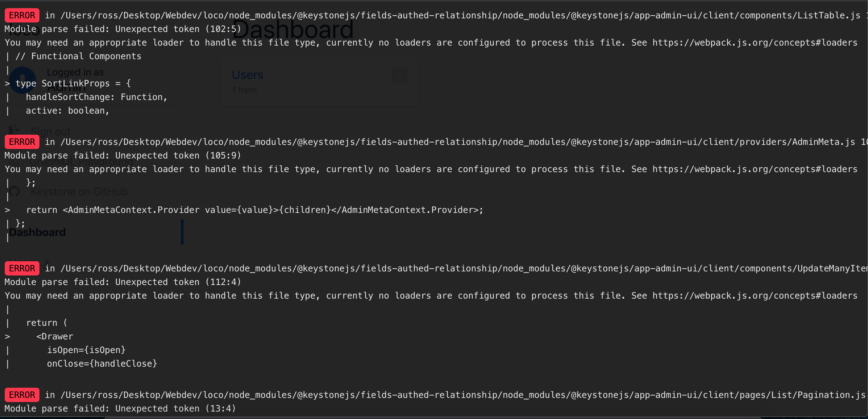This screenshot has height=419, width=868.
Task: Click the ERROR badge for Pagination.js error
Action: coord(22,395)
